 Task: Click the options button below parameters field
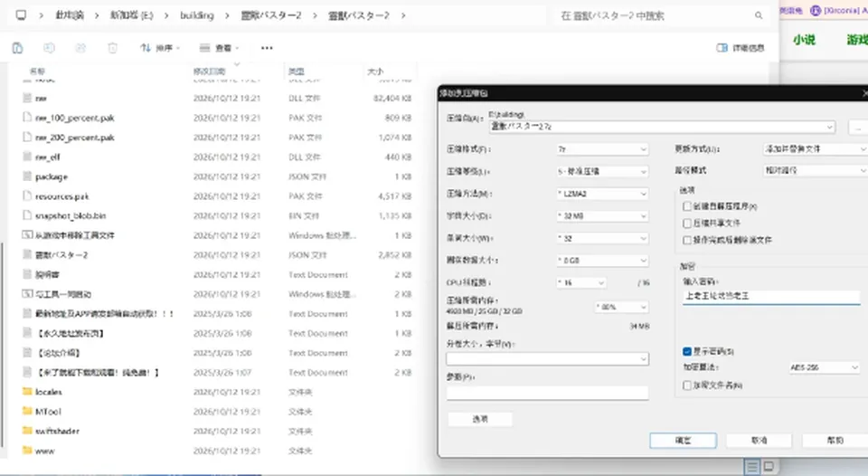[x=480, y=420]
